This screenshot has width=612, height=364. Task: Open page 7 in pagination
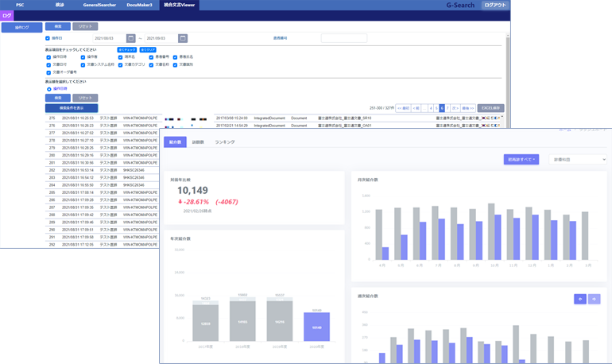447,108
